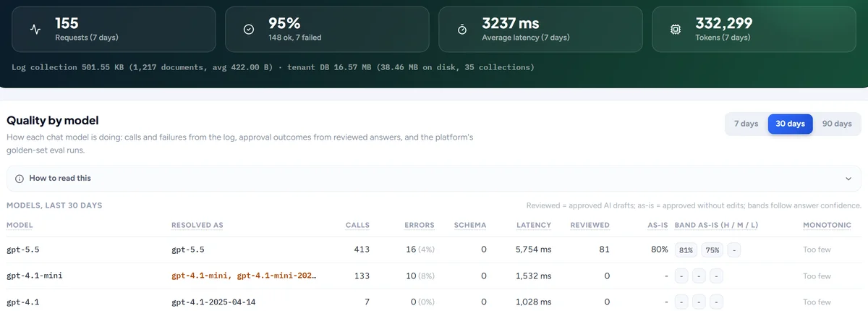Click the 133 calls value

361,276
